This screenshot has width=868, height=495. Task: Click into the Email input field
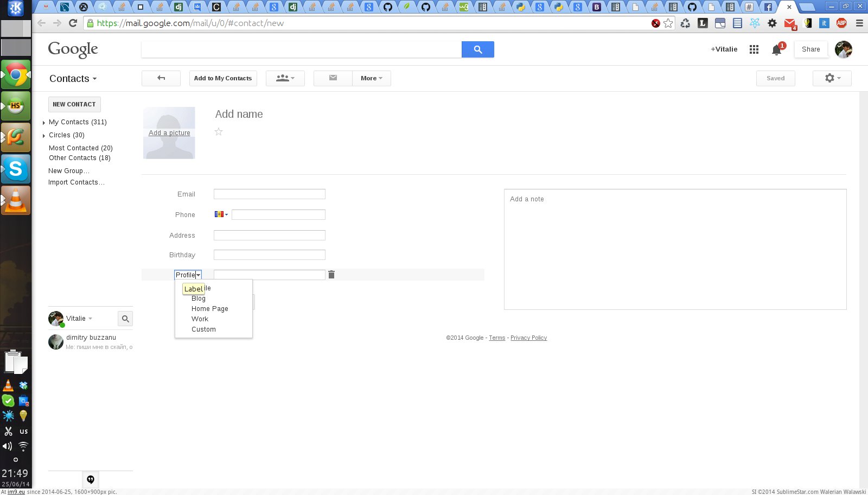coord(269,194)
